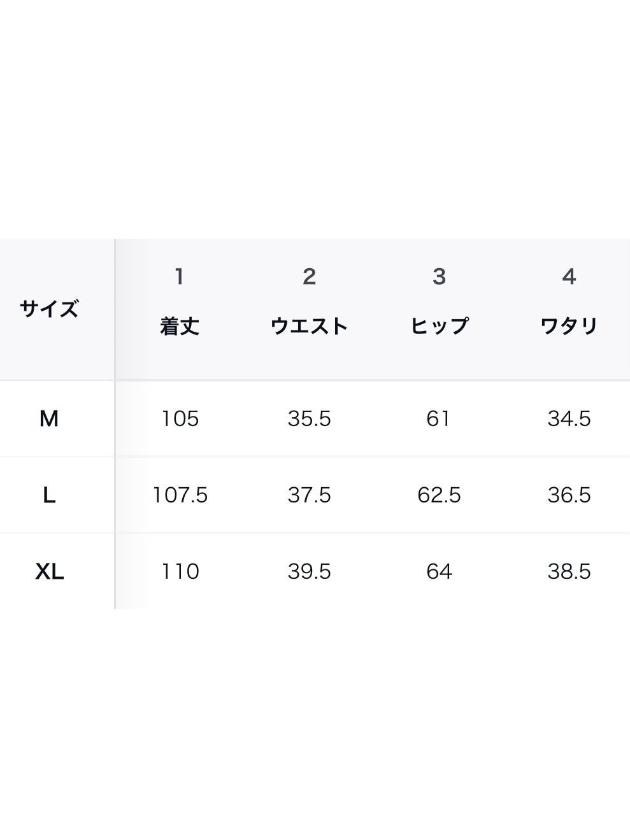This screenshot has height=840, width=630.
Task: Select the ヒップ column header
Action: 439,326
